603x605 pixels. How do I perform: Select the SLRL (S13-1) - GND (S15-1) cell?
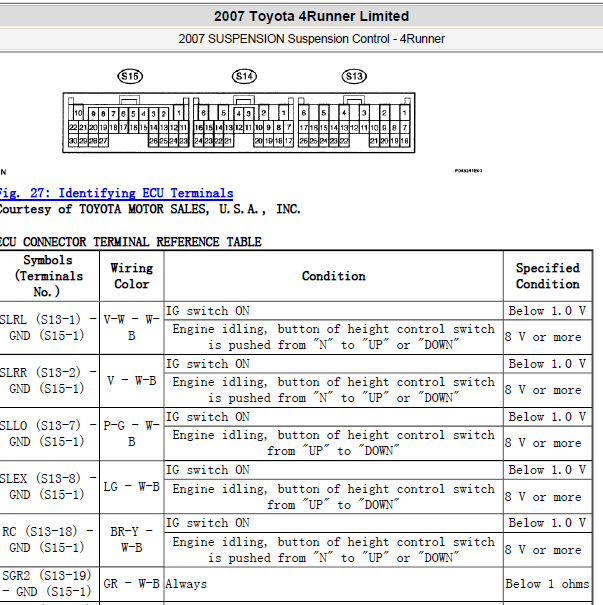49,328
